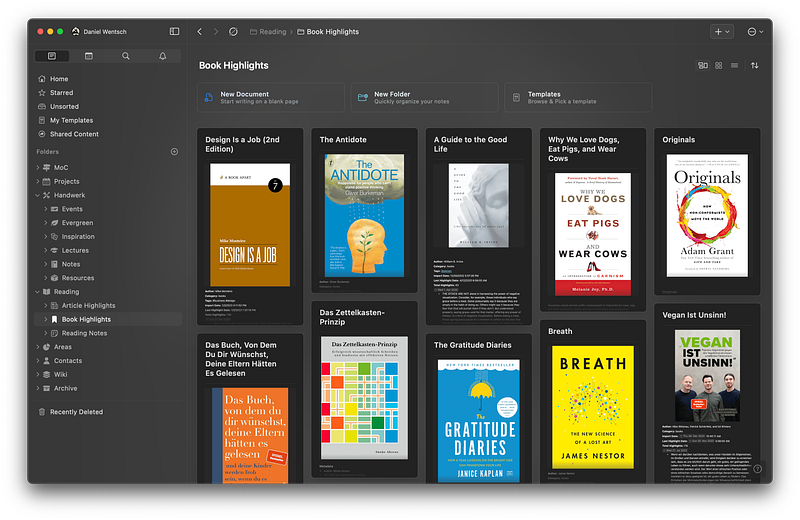The width and height of the screenshot is (800, 520).
Task: Open the search tab in sidebar
Action: coord(126,56)
